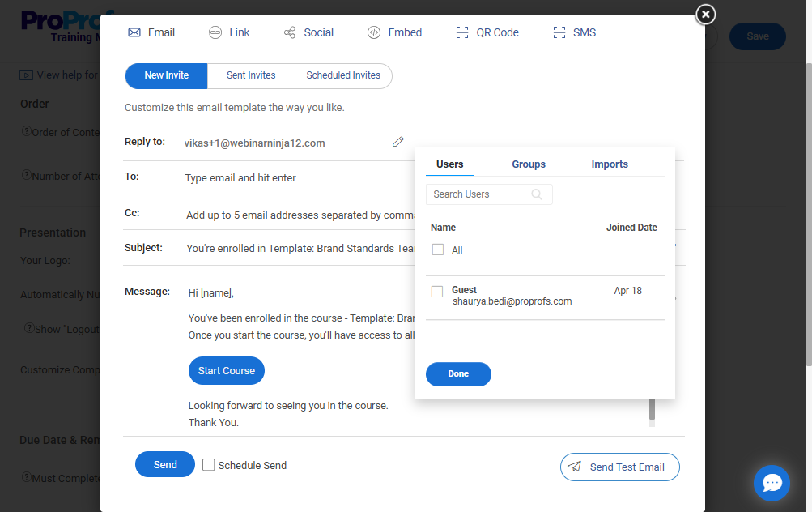The image size is (812, 512).
Task: Click the Start Course button in message
Action: [x=227, y=370]
